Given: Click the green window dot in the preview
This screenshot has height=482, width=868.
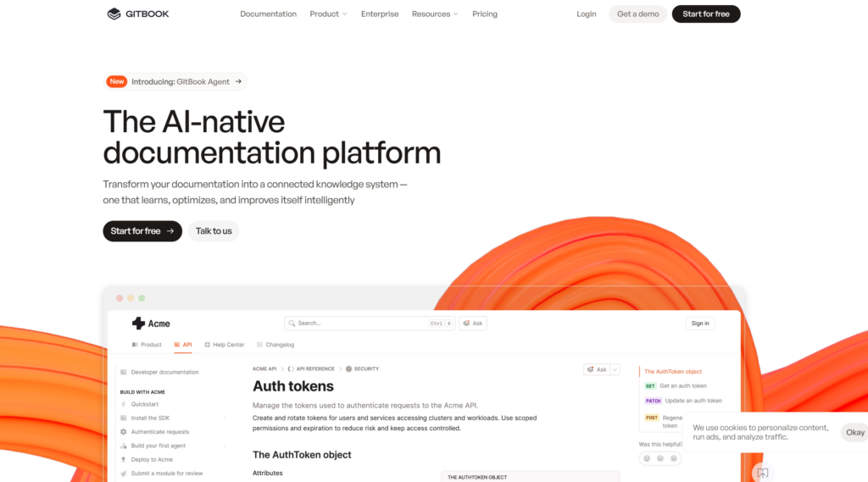Looking at the screenshot, I should pyautogui.click(x=142, y=298).
